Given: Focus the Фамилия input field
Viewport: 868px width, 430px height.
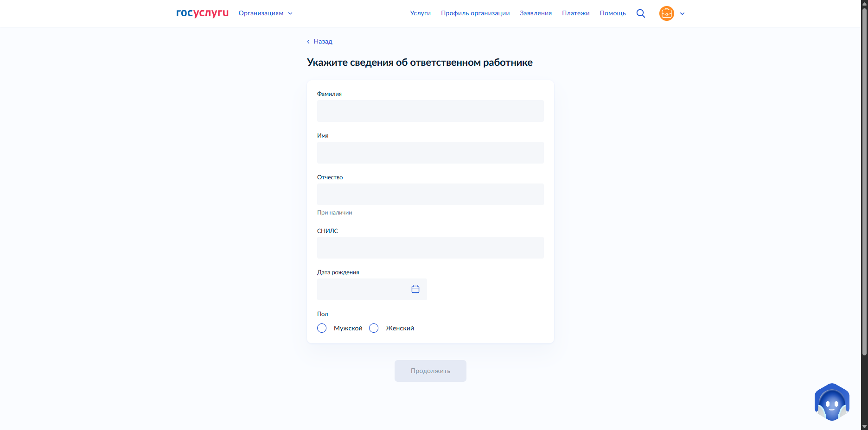Looking at the screenshot, I should click(430, 111).
